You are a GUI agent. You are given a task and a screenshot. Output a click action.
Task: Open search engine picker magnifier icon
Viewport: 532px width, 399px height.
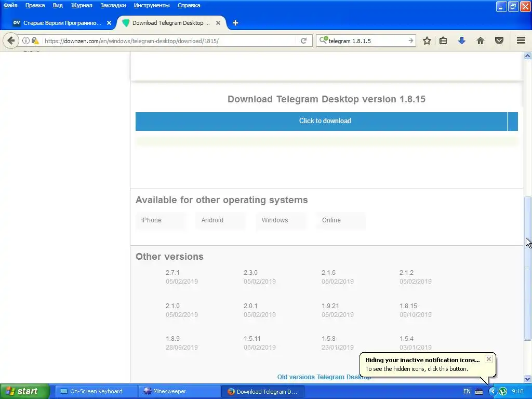point(323,41)
